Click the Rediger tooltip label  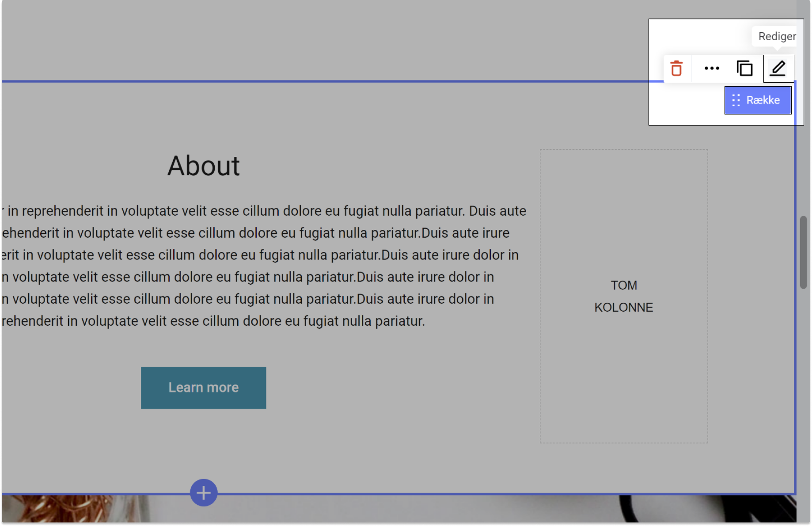point(777,36)
